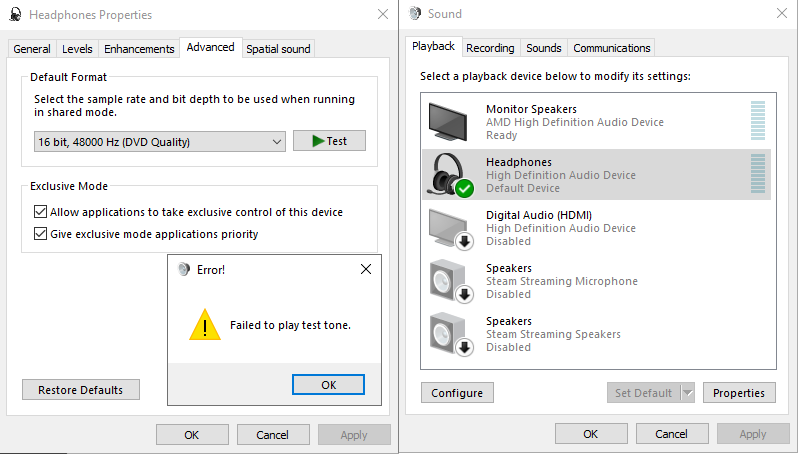Screen dimensions: 799x454
Task: Switch to the General tab
Action: click(32, 49)
